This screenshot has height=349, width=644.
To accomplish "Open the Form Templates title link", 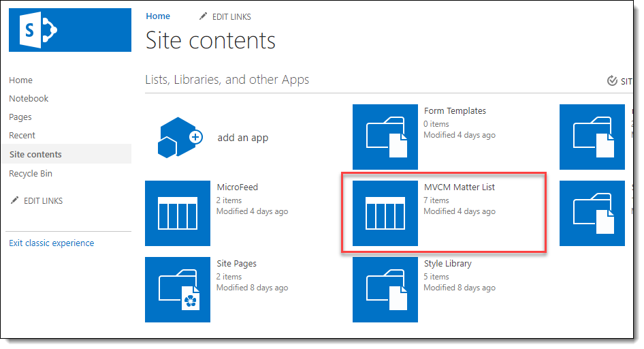I will pyautogui.click(x=455, y=111).
